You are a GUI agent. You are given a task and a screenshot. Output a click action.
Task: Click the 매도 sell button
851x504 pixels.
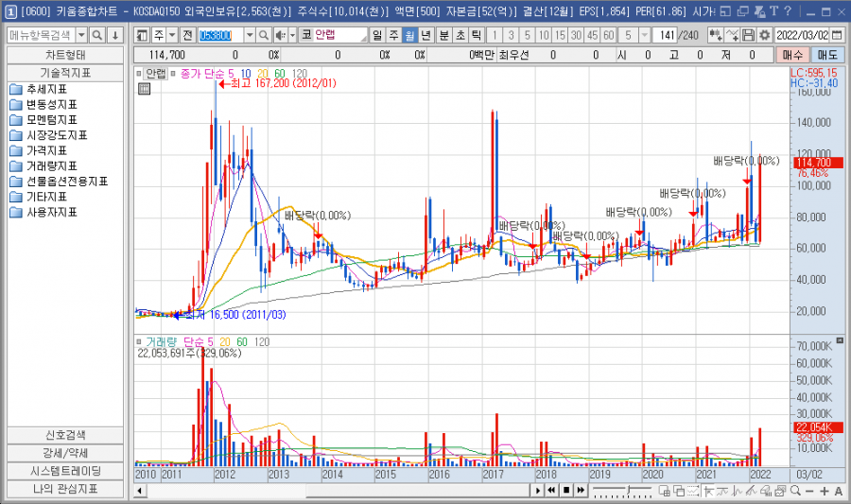pos(827,55)
